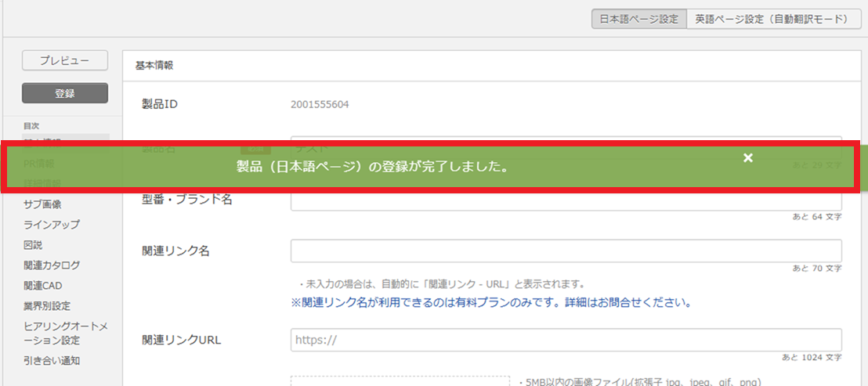Image resolution: width=868 pixels, height=386 pixels.
Task: Click into the 関連リンク名 text field
Action: click(x=566, y=251)
